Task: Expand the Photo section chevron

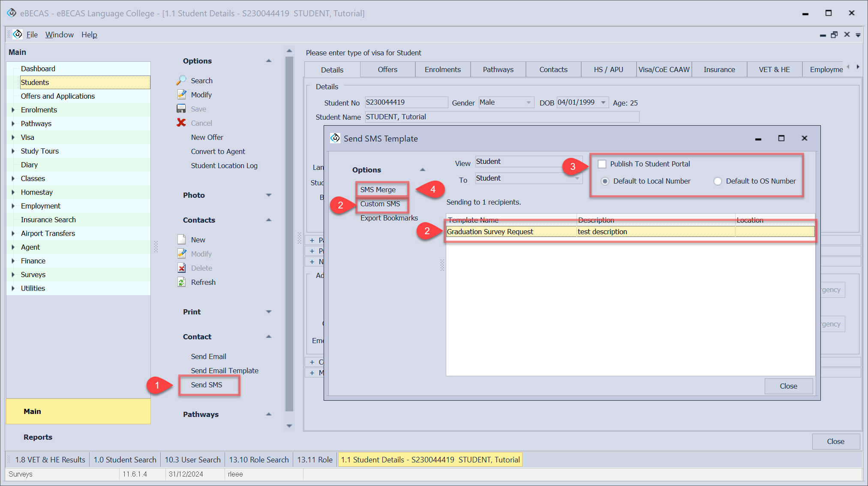Action: pyautogui.click(x=269, y=195)
